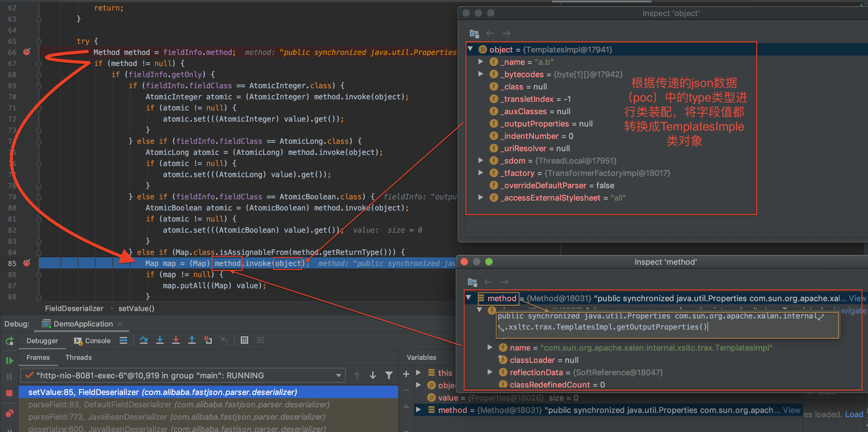Step Over using the blue arrow icon

[x=144, y=340]
